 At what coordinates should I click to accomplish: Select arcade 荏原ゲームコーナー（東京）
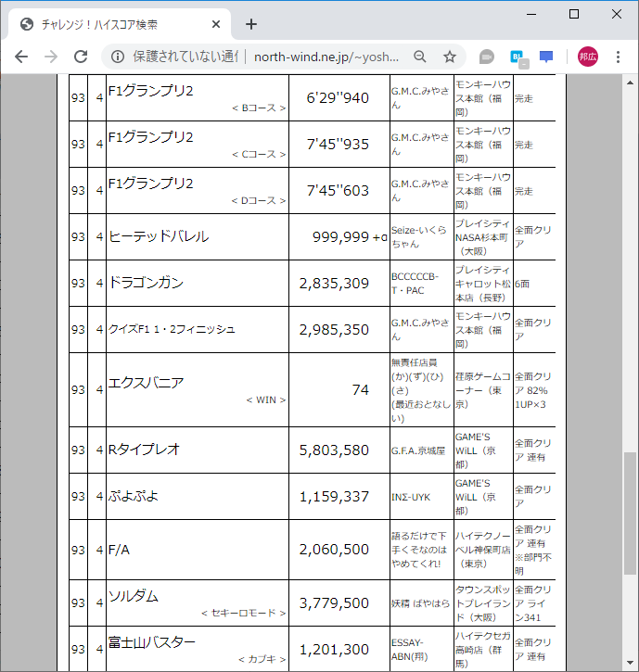(x=483, y=390)
